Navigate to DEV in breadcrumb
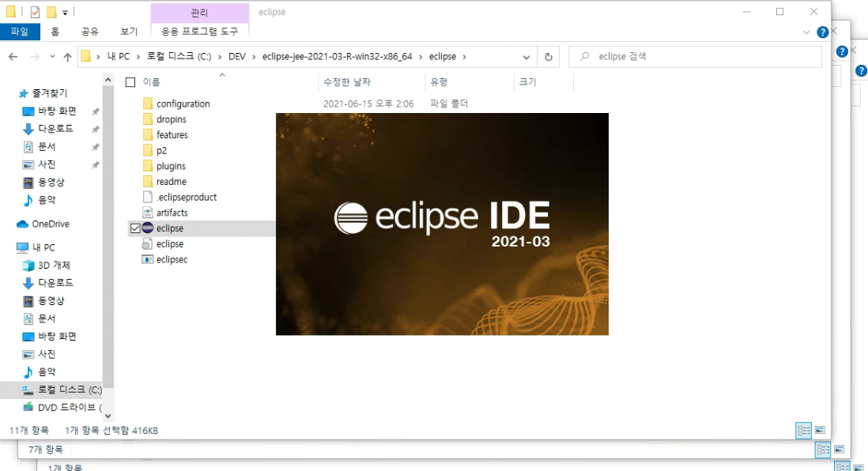Image resolution: width=868 pixels, height=471 pixels. 237,56
